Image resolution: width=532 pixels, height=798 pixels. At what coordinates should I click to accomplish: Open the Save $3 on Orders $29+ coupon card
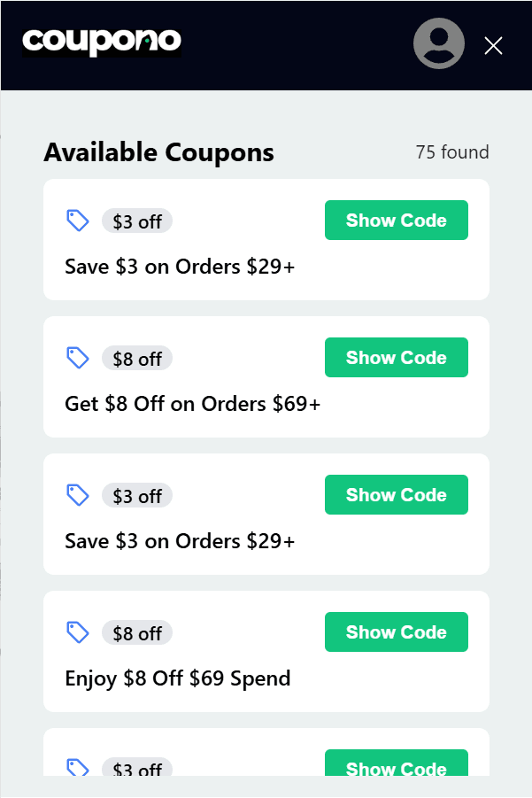180,266
